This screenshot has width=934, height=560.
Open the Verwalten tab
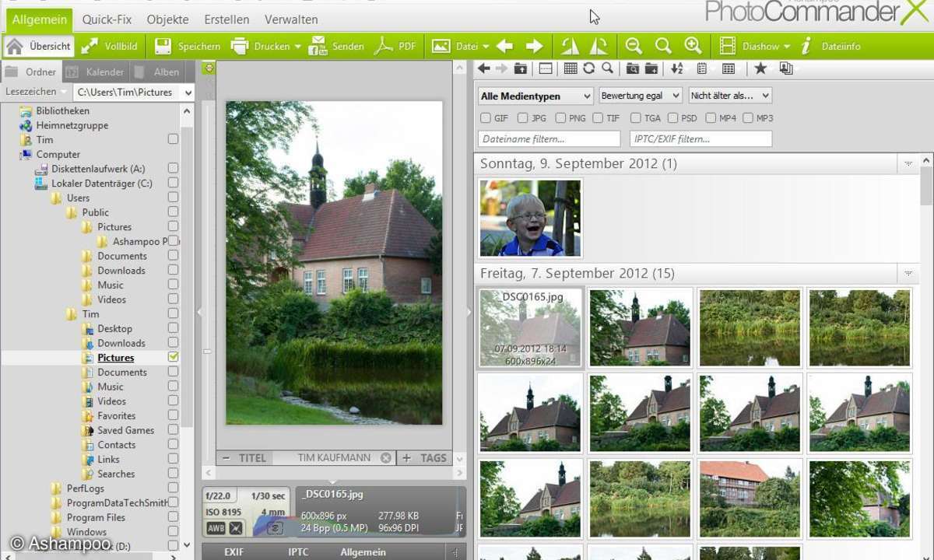(291, 19)
